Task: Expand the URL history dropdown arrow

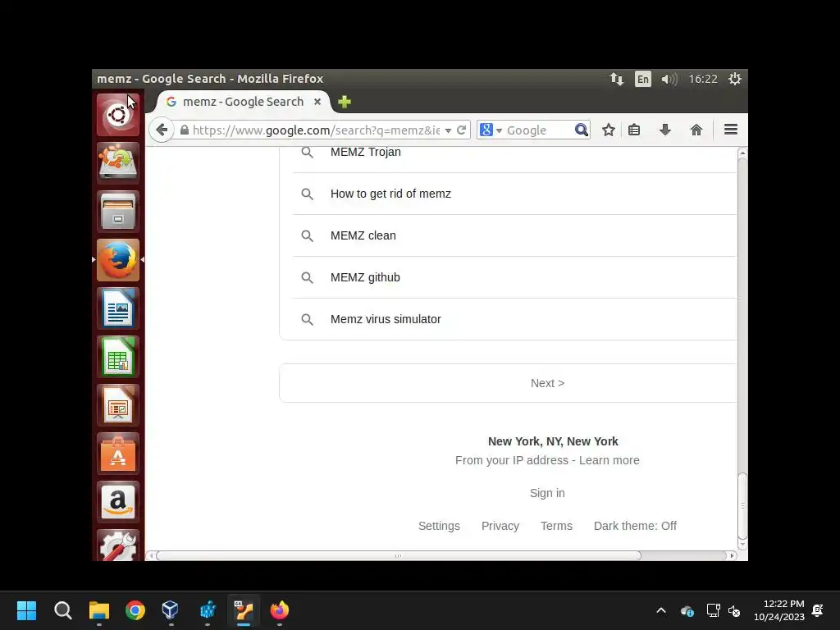Action: pyautogui.click(x=448, y=130)
